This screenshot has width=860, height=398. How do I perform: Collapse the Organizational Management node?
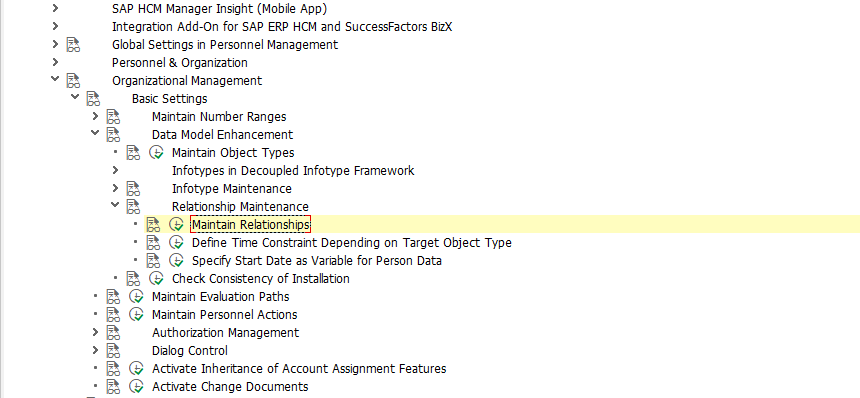click(55, 79)
